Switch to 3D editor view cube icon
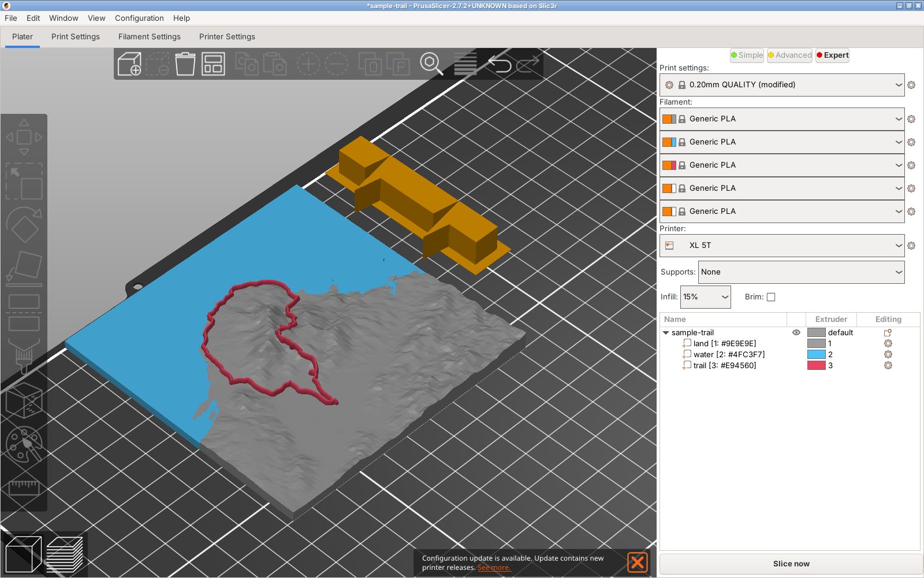924x578 pixels. [x=23, y=554]
